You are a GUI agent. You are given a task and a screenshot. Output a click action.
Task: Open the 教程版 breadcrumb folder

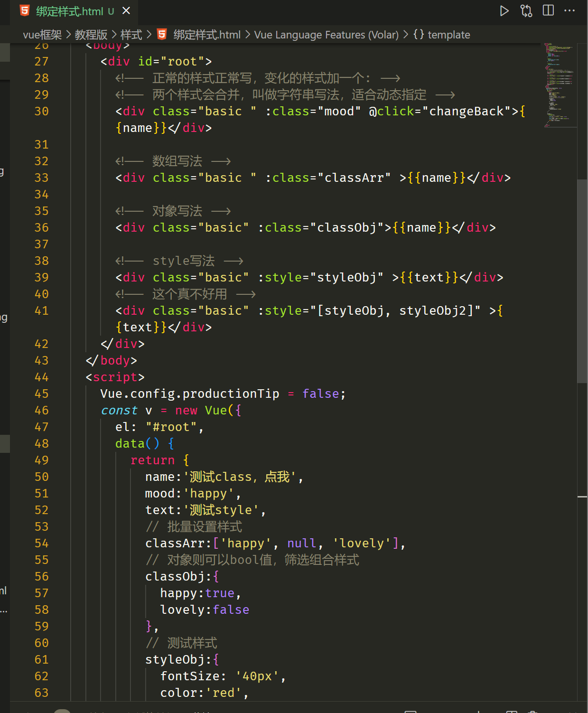(91, 35)
